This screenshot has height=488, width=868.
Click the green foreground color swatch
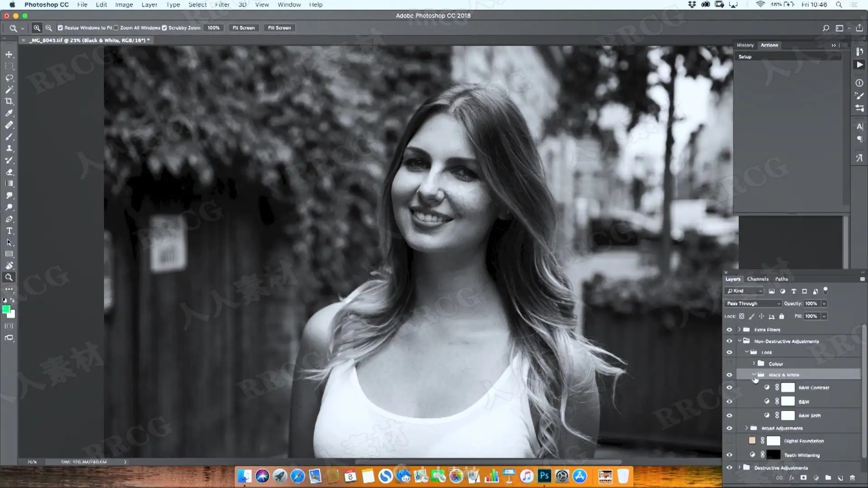coord(6,310)
